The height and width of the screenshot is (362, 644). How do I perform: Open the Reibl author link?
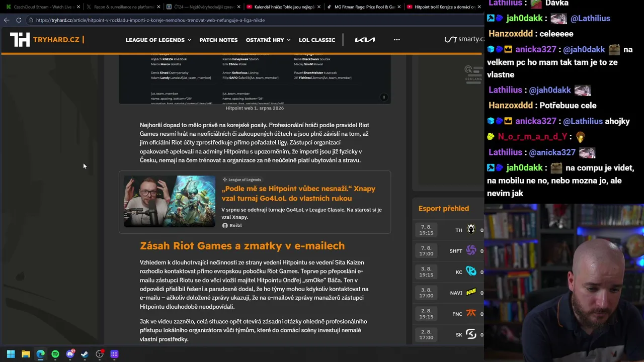(x=235, y=225)
